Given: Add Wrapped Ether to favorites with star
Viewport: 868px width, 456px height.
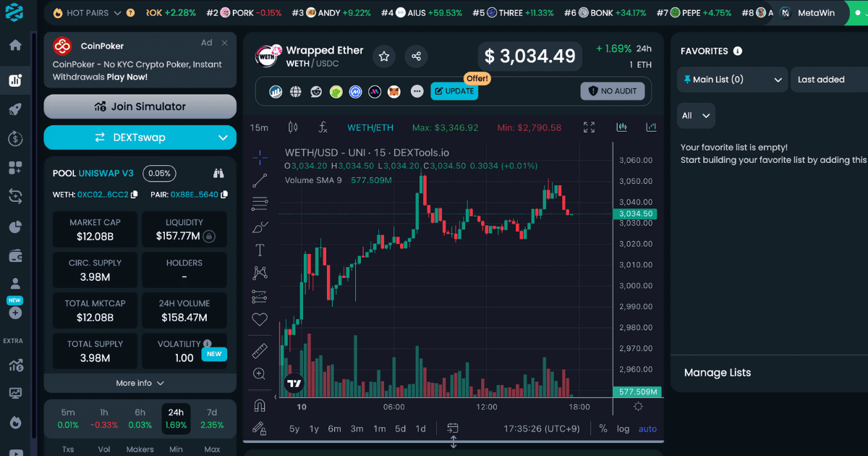Looking at the screenshot, I should (x=385, y=56).
